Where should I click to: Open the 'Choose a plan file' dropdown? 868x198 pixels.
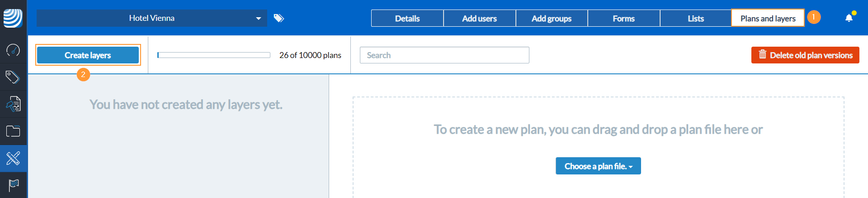(x=598, y=166)
